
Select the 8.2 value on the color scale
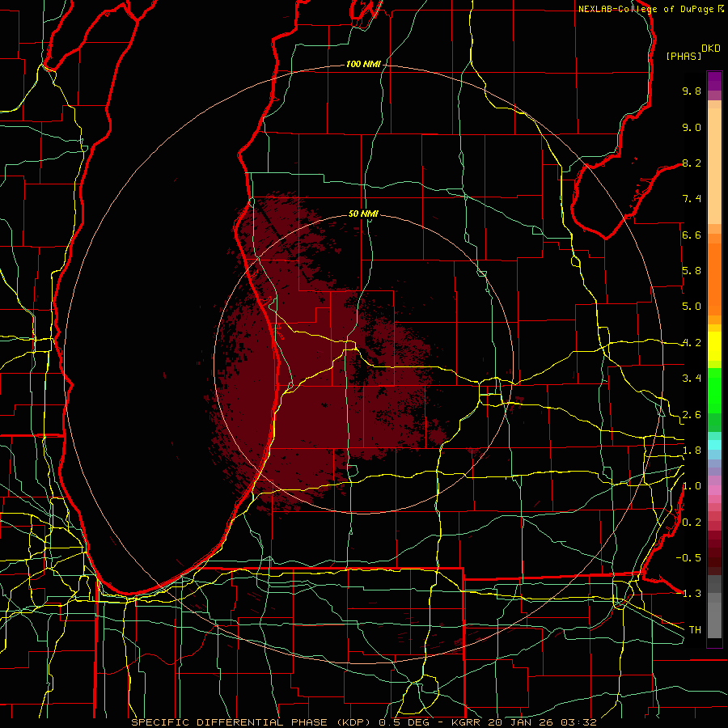[692, 163]
